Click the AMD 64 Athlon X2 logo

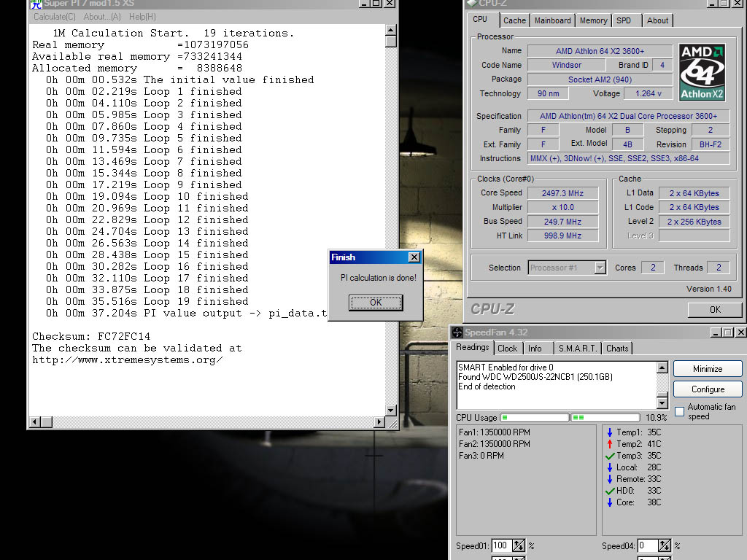(x=703, y=72)
